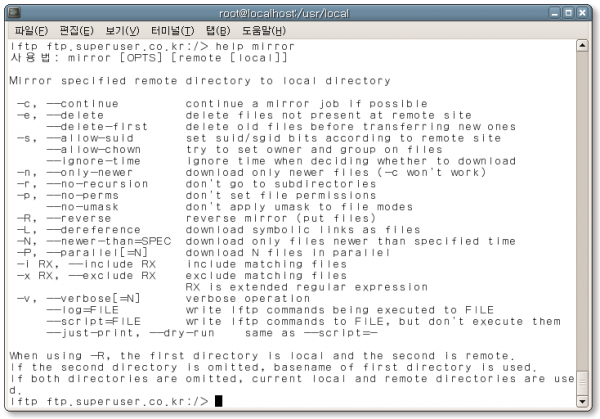
Task: Click the '--dereference' option text
Action: coord(94,230)
